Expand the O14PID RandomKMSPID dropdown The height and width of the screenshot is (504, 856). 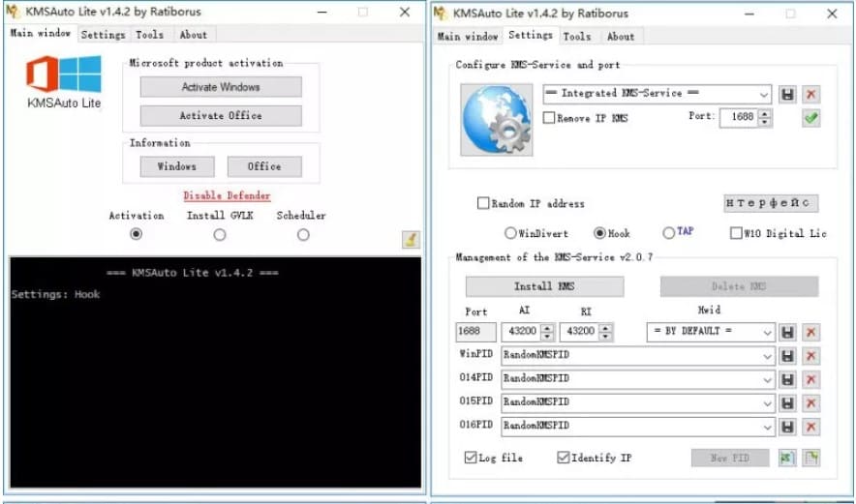click(x=637, y=379)
